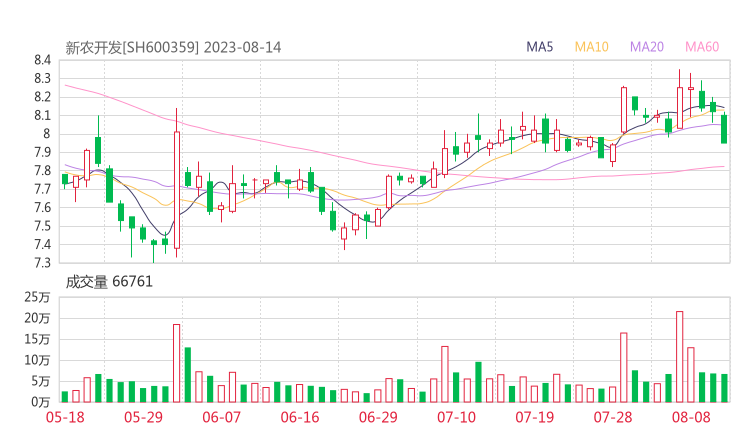The height and width of the screenshot is (440, 740).
Task: Click the 25万 volume axis label
Action: pyautogui.click(x=37, y=297)
